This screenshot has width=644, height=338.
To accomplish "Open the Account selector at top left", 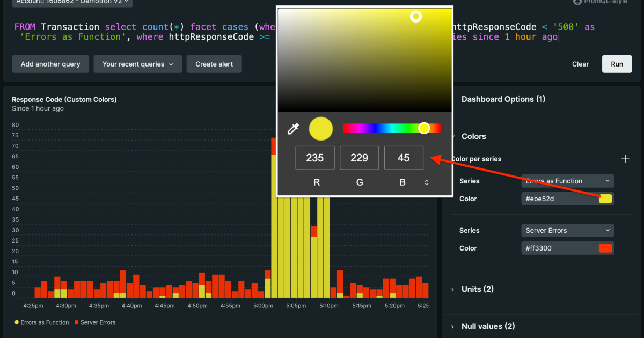I will pos(72,2).
